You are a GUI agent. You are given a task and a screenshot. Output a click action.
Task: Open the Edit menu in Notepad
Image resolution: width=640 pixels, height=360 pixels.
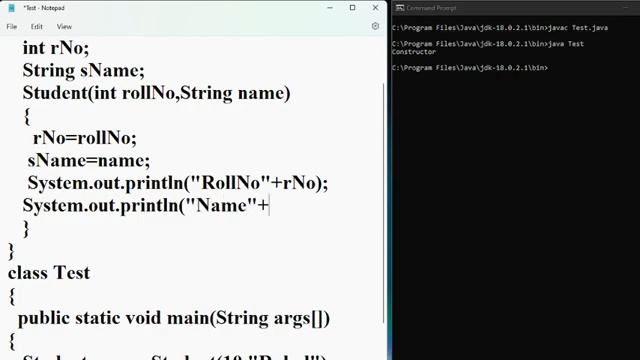36,27
